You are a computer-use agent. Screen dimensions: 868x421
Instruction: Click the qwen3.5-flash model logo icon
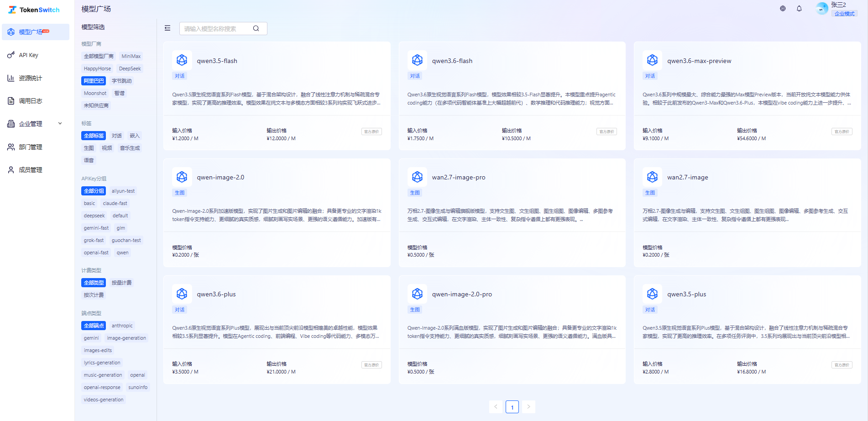pos(182,60)
